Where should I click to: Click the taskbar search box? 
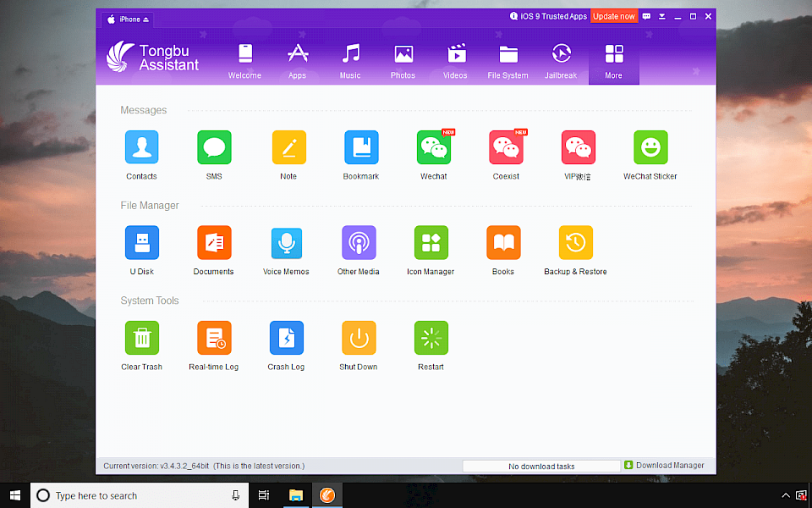click(x=140, y=495)
